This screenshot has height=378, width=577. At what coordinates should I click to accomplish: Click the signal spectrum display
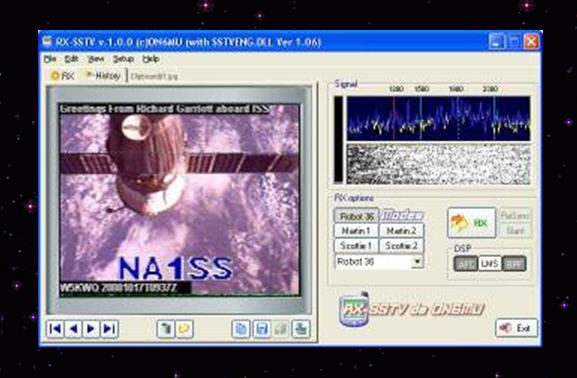(438, 119)
